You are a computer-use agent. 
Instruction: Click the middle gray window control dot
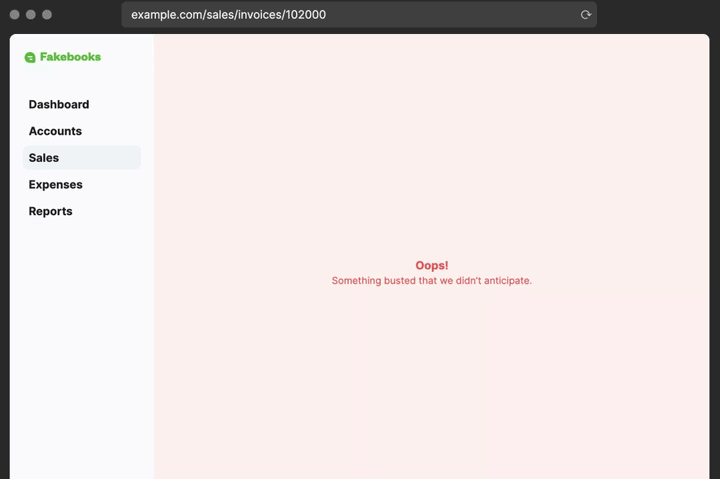point(31,15)
